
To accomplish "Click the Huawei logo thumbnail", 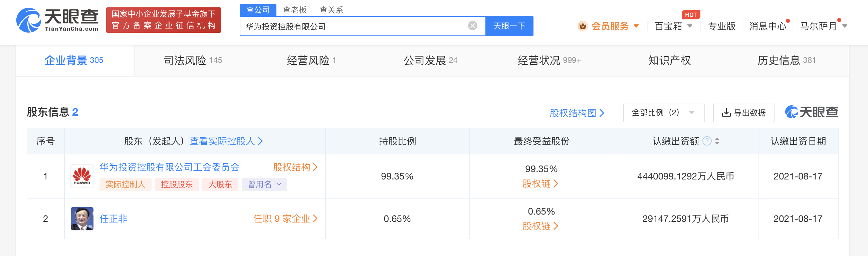I will coord(82,176).
